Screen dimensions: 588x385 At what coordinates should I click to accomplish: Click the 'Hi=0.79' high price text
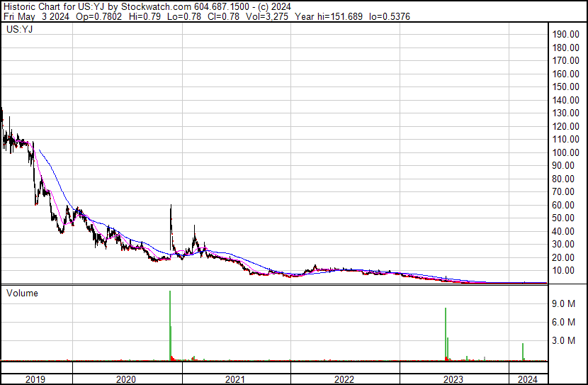pyautogui.click(x=145, y=16)
